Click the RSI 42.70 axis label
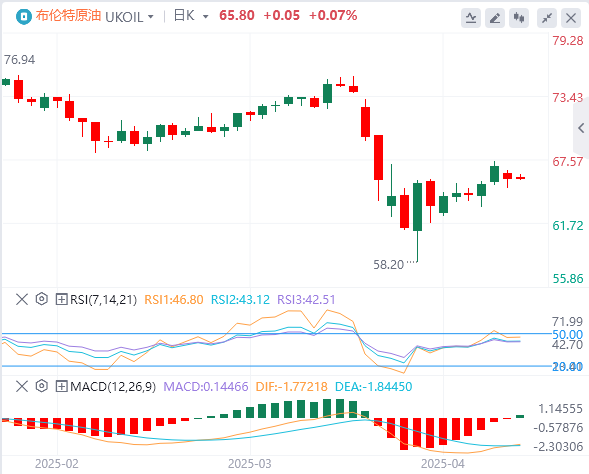The height and width of the screenshot is (474, 589). pyautogui.click(x=568, y=344)
